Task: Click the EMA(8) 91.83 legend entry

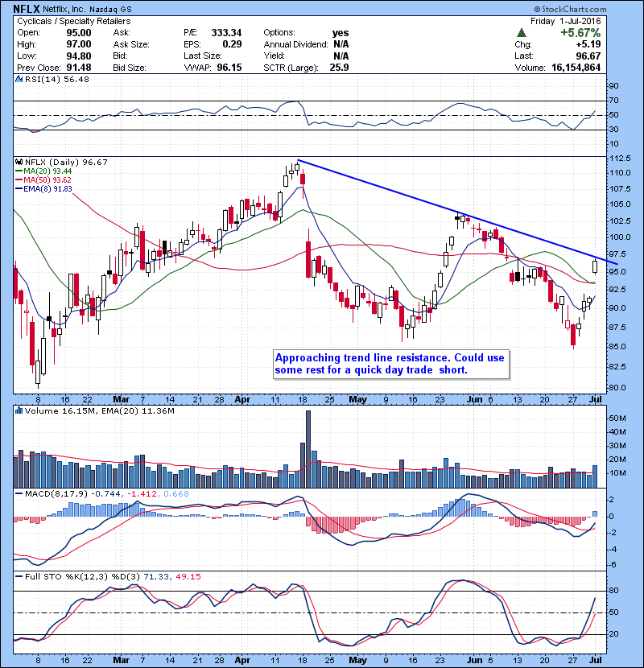Action: tap(44, 189)
